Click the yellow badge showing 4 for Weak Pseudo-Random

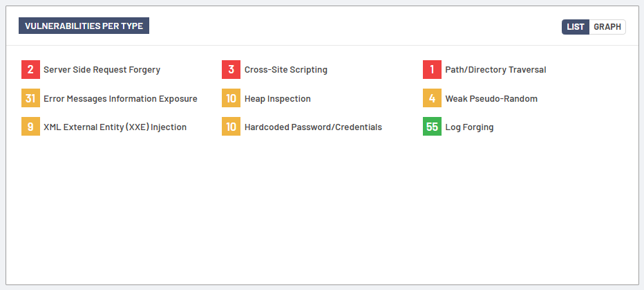(x=432, y=98)
